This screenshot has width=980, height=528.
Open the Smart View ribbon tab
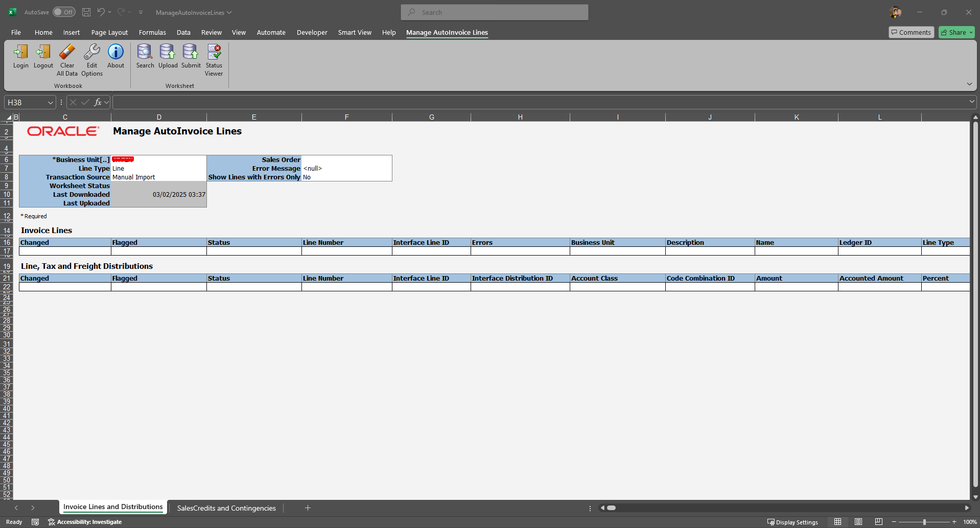(355, 32)
